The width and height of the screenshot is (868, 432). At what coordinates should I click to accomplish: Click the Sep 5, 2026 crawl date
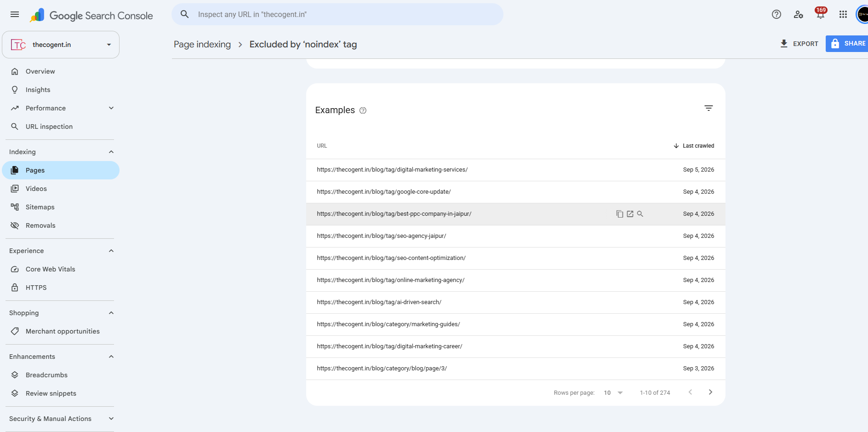698,170
